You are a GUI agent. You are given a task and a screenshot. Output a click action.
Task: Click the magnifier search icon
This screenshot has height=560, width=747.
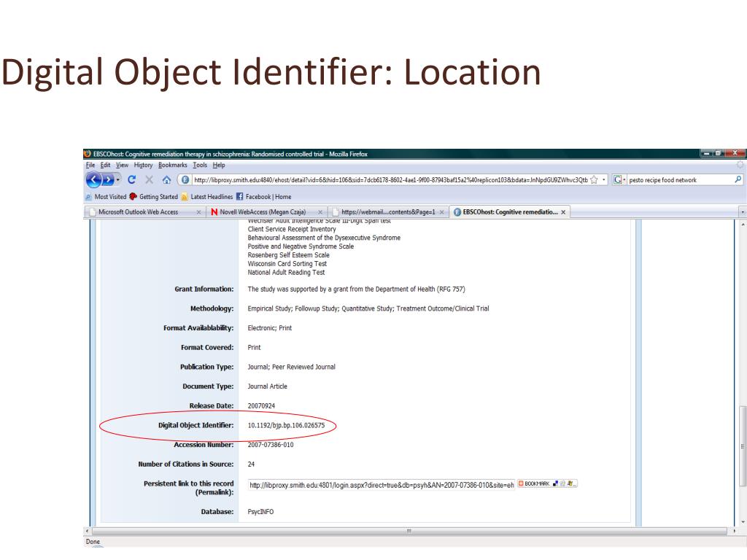coord(738,179)
